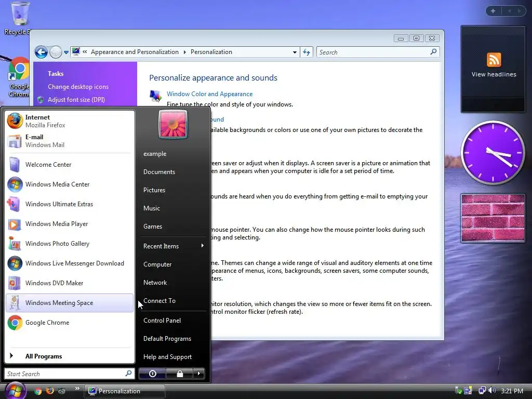This screenshot has height=399, width=532.
Task: Click Chrome icon in Quick Launch
Action: pyautogui.click(x=38, y=391)
